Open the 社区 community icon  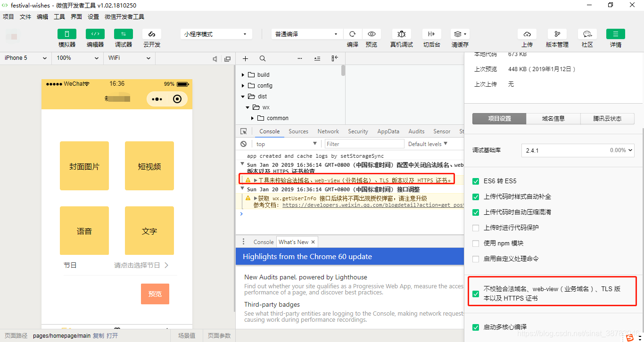[x=587, y=34]
